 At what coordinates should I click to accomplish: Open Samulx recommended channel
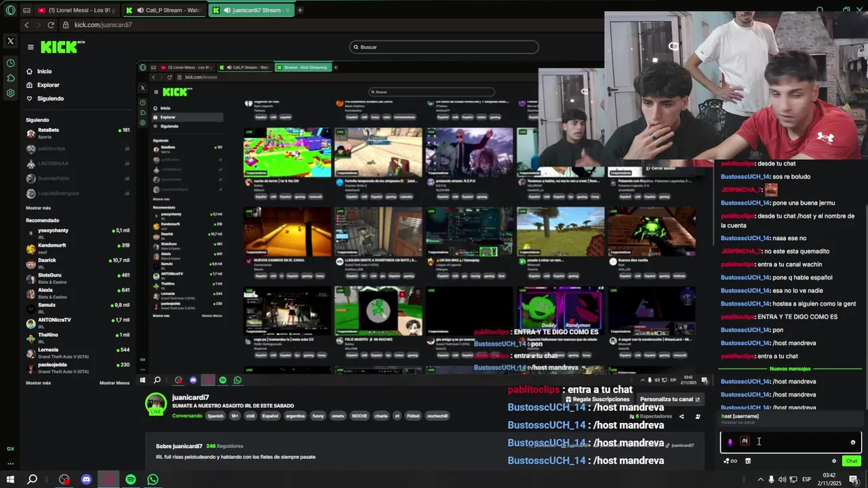(78, 308)
